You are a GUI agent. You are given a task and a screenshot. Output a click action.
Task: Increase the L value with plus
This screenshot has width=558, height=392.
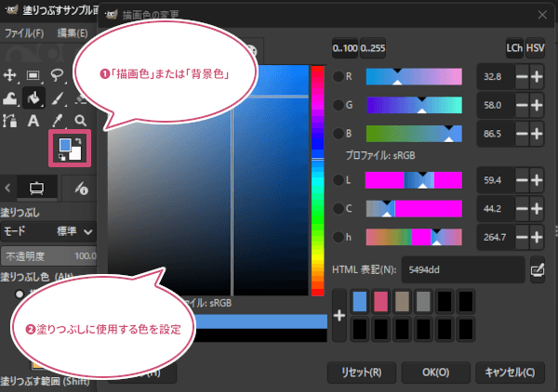tap(537, 180)
